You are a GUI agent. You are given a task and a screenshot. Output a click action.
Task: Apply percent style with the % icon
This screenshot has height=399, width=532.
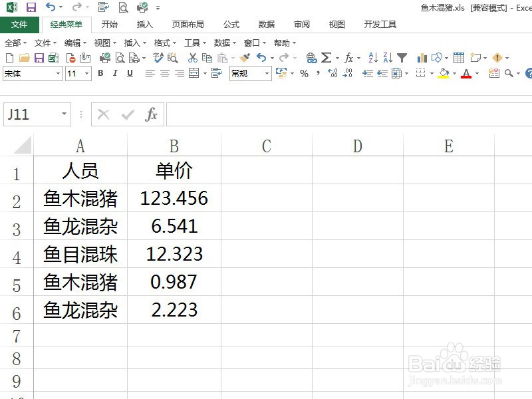point(304,74)
